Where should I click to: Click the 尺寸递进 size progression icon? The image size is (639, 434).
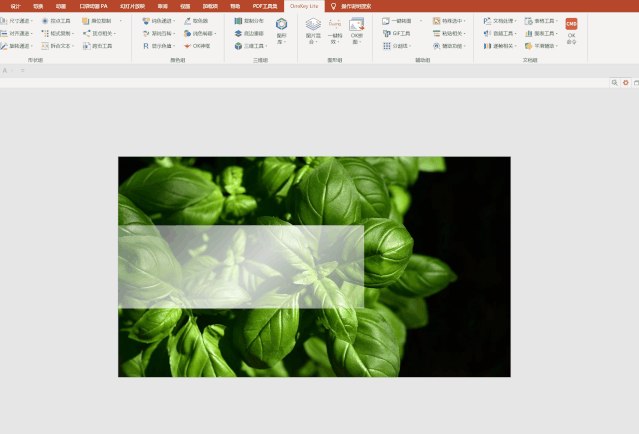[x=4, y=21]
